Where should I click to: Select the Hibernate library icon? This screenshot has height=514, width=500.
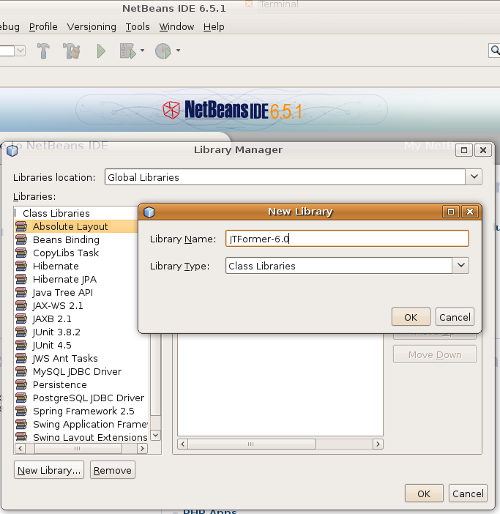pos(21,266)
